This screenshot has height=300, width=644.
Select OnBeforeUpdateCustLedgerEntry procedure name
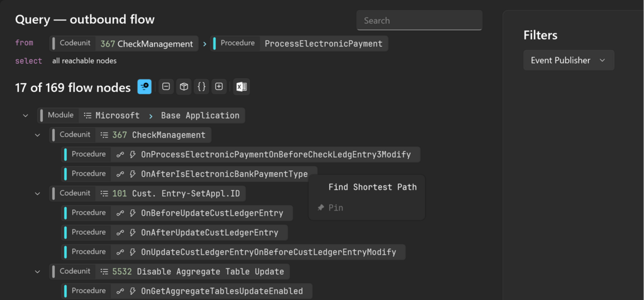click(212, 213)
